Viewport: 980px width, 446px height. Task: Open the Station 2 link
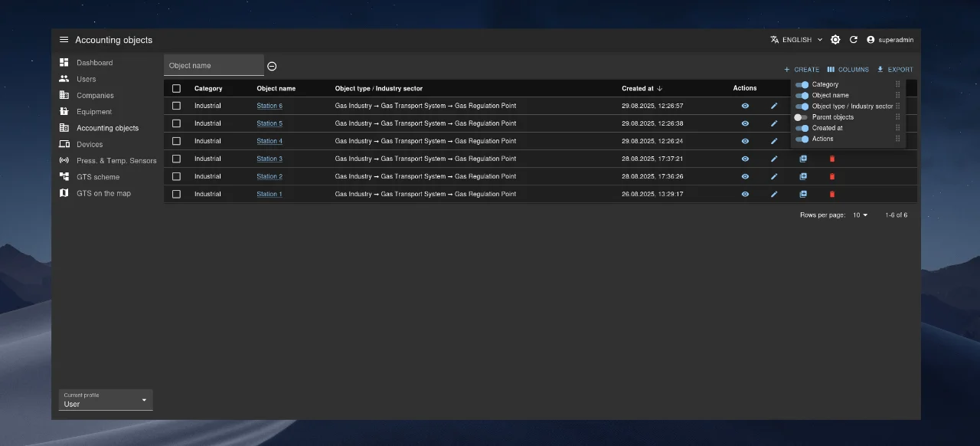[269, 176]
